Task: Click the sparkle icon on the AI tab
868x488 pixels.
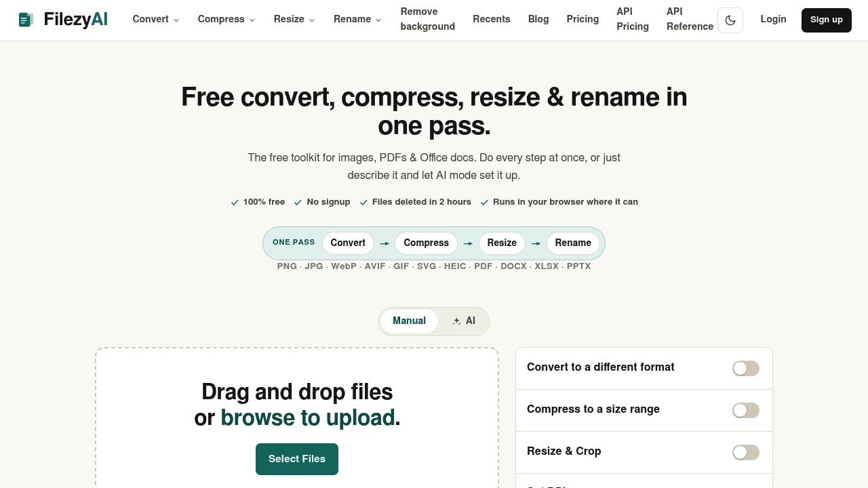Action: [x=457, y=321]
